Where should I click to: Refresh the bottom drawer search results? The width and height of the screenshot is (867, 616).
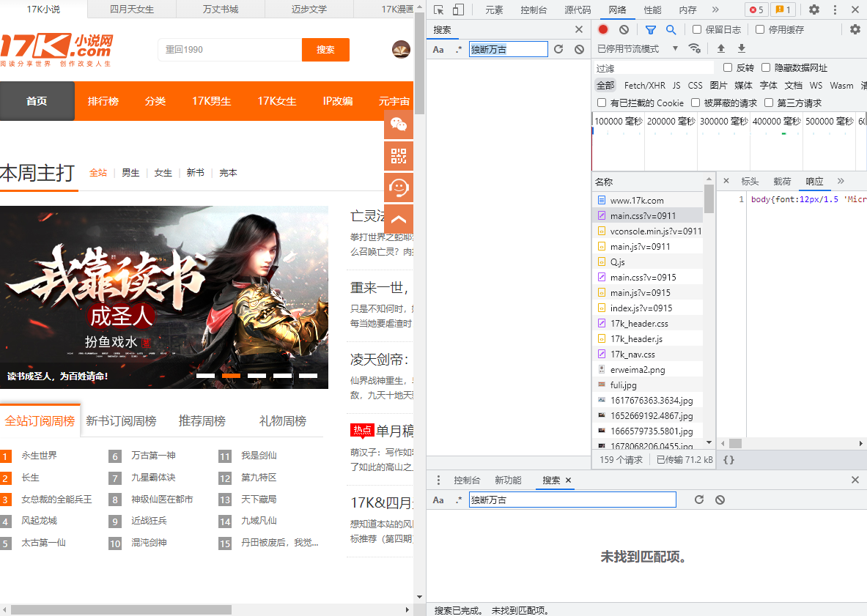(x=699, y=500)
